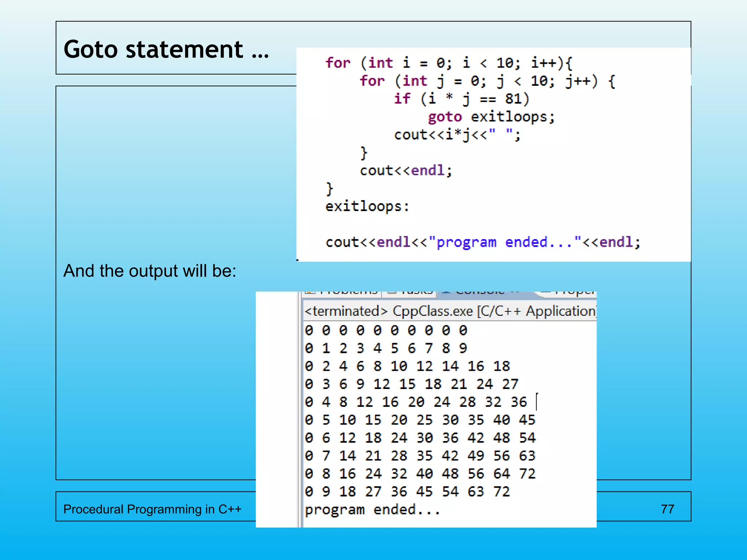Click the 'program ended...' cout statement in code
747x560 pixels.
click(483, 242)
